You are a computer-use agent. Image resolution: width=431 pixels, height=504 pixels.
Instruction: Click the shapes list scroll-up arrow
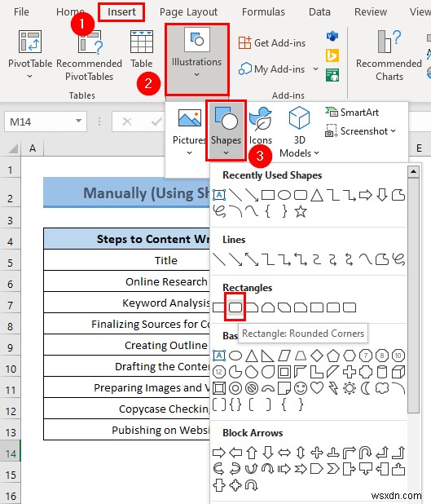click(413, 171)
